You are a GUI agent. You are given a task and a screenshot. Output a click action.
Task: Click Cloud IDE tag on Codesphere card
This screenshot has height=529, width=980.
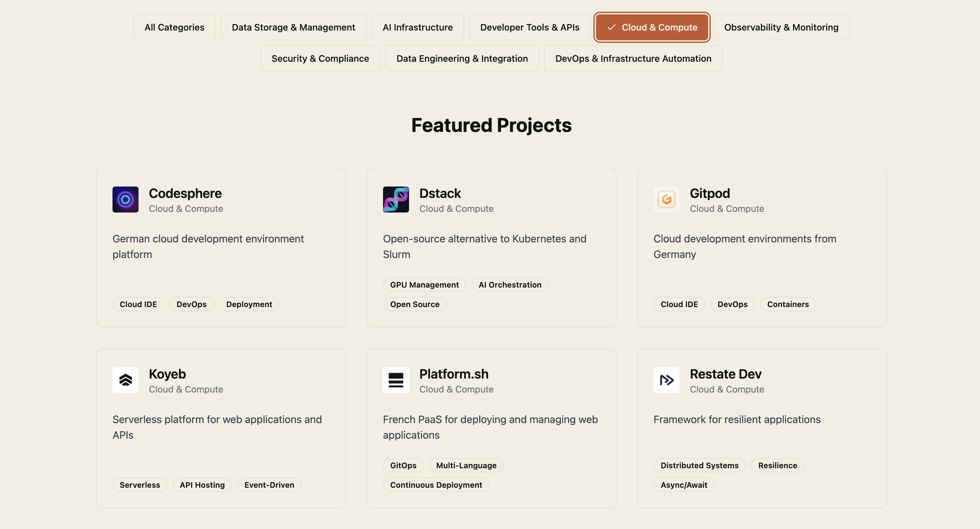coord(138,304)
